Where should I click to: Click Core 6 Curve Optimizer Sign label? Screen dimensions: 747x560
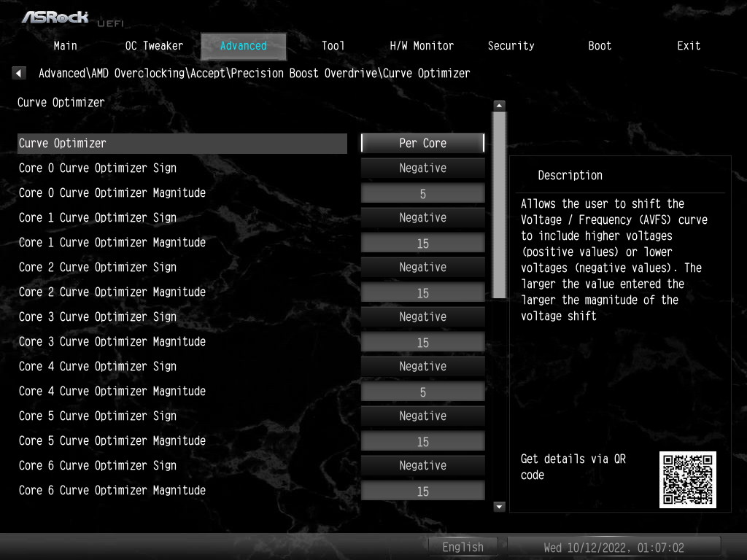pos(98,465)
